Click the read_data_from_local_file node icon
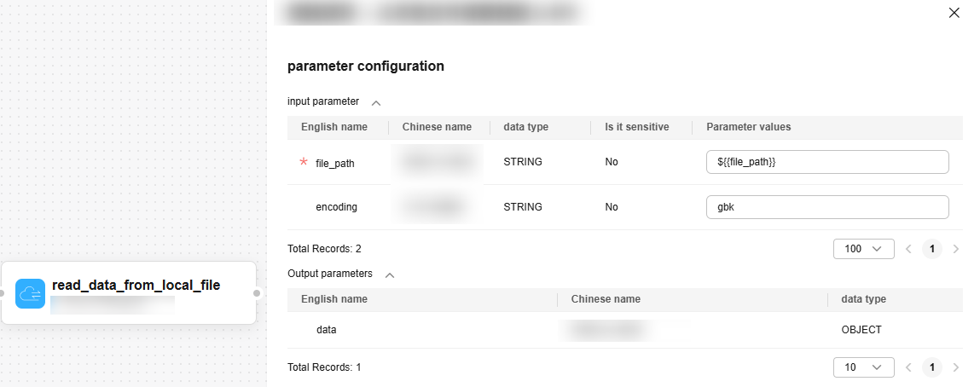Viewport: 980px width, 387px height. coord(30,293)
